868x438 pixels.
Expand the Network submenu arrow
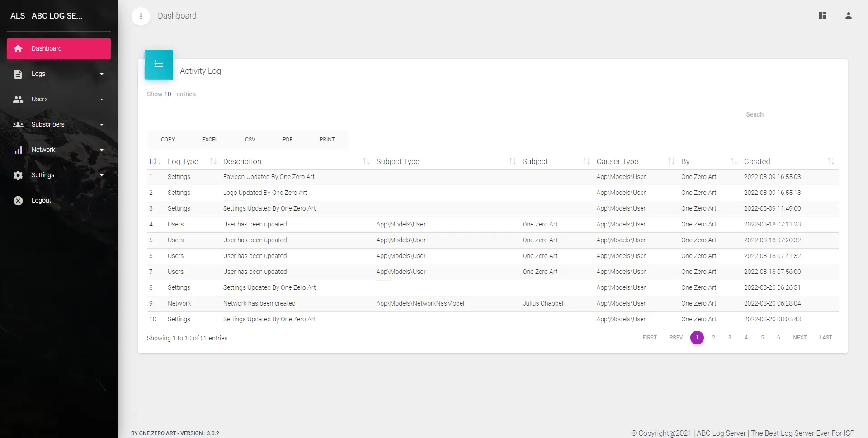tap(102, 150)
